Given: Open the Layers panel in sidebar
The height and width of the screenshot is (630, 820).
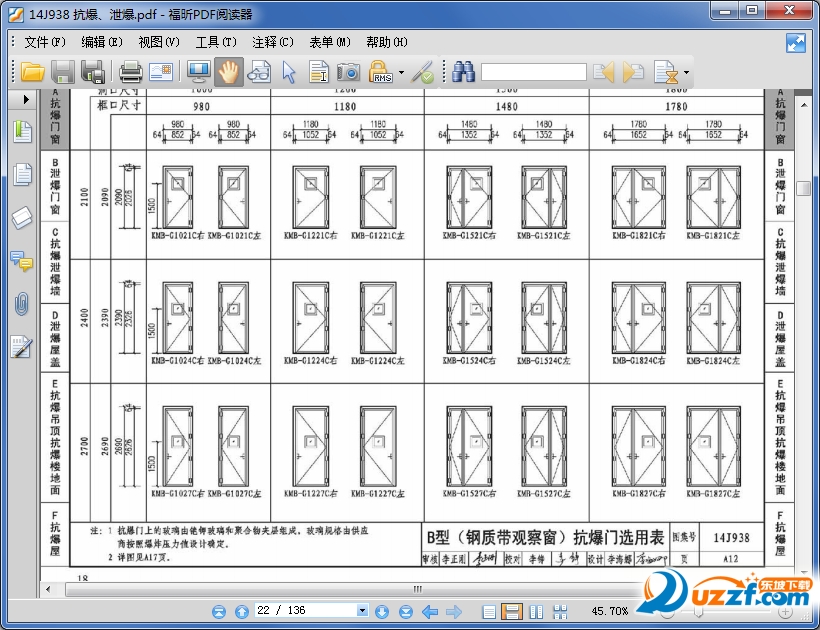Looking at the screenshot, I should 22,218.
